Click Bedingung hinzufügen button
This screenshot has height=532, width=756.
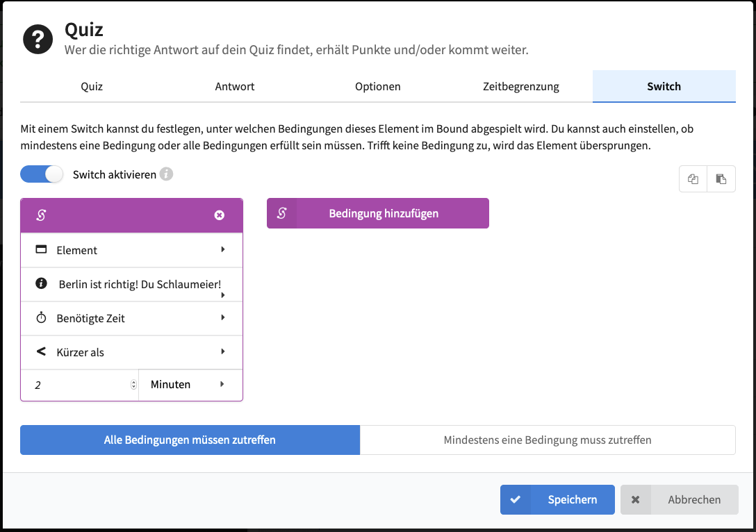378,213
